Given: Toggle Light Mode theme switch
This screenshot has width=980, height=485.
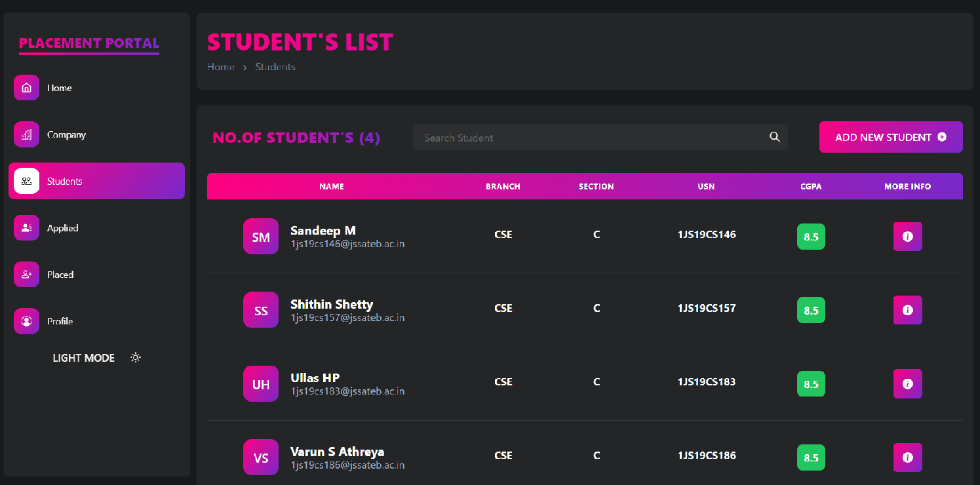Looking at the screenshot, I should tap(136, 358).
